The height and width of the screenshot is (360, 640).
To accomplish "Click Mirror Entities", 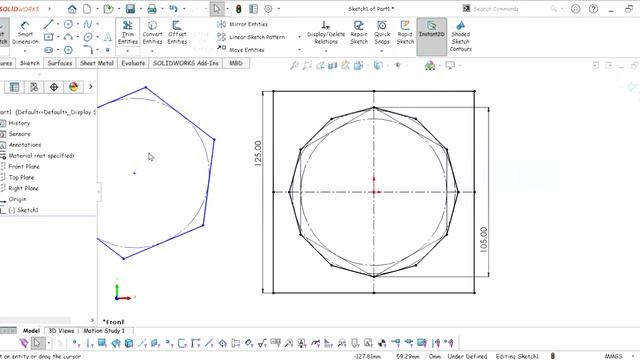I will (242, 24).
